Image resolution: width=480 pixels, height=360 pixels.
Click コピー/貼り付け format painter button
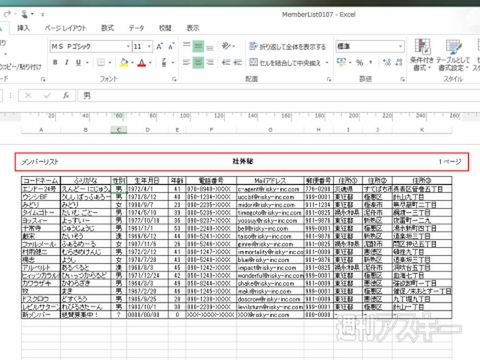pyautogui.click(x=20, y=67)
